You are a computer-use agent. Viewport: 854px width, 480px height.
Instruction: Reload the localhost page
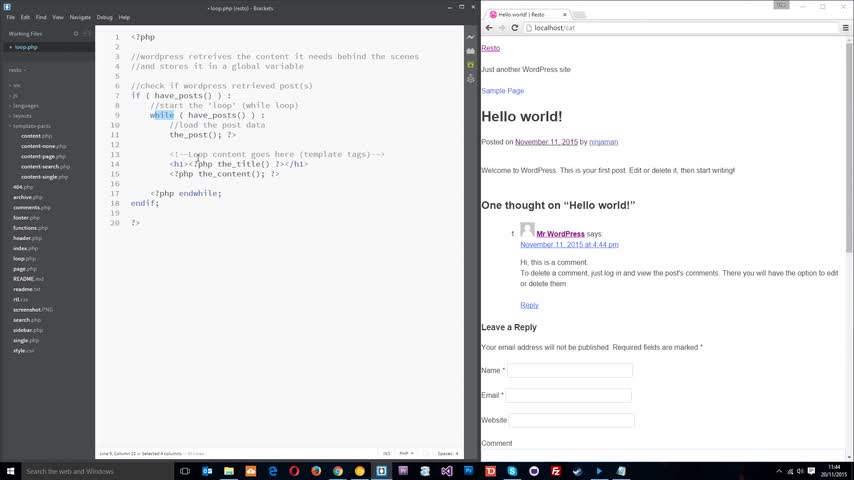[x=515, y=28]
